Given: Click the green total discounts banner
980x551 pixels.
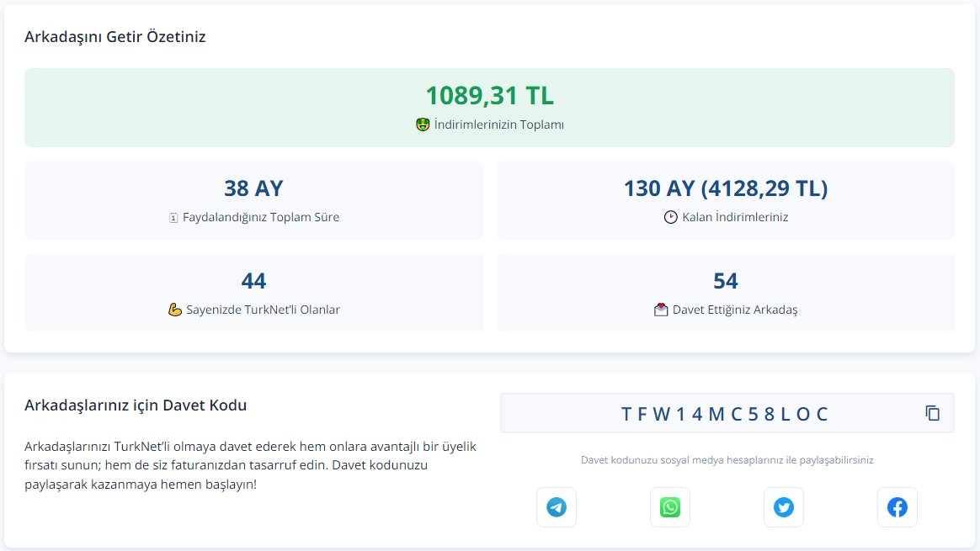Looking at the screenshot, I should coord(489,108).
